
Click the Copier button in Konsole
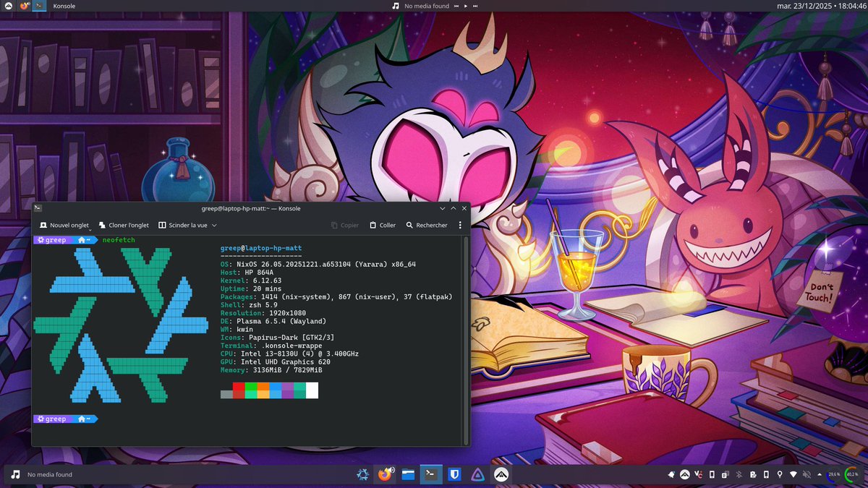pyautogui.click(x=345, y=225)
